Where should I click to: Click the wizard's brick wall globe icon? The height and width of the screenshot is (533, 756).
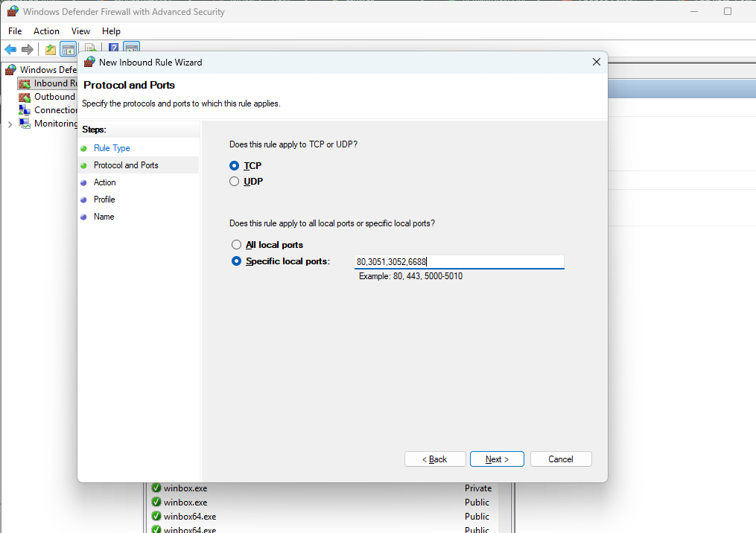click(89, 63)
